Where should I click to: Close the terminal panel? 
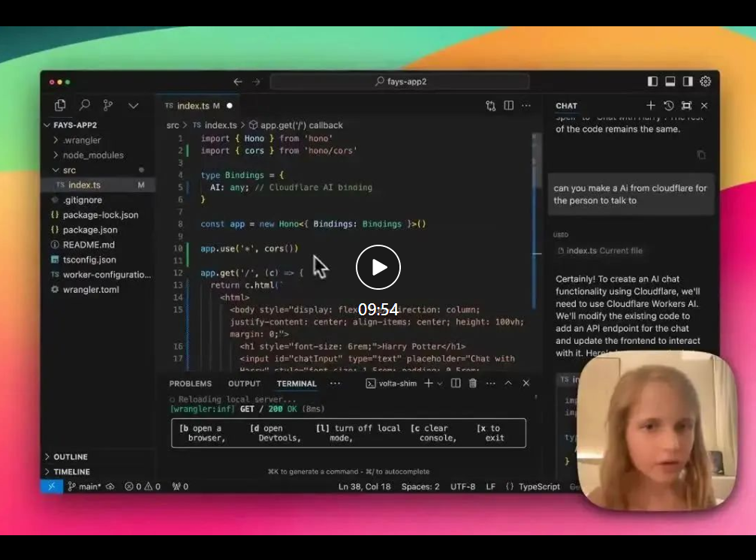(x=526, y=383)
